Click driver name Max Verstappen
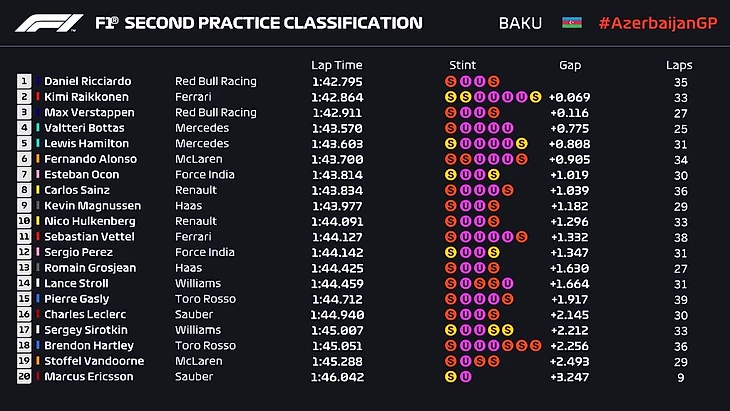This screenshot has height=411, width=730. [87, 113]
